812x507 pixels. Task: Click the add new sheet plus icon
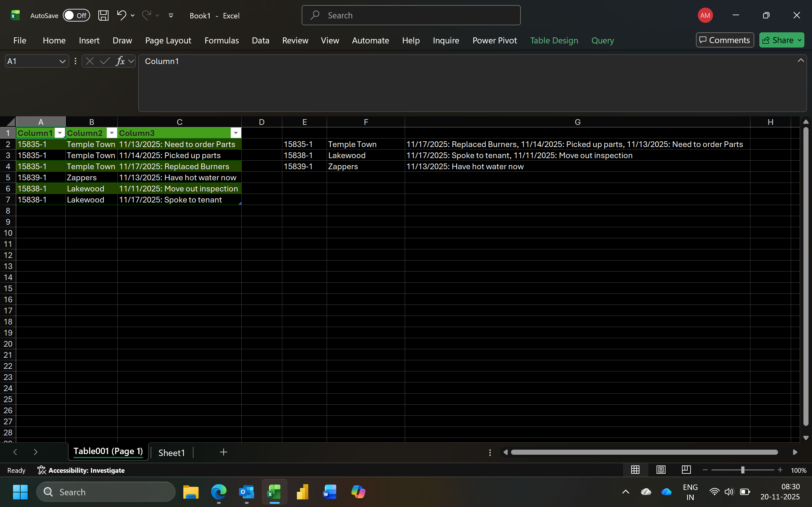[224, 452]
